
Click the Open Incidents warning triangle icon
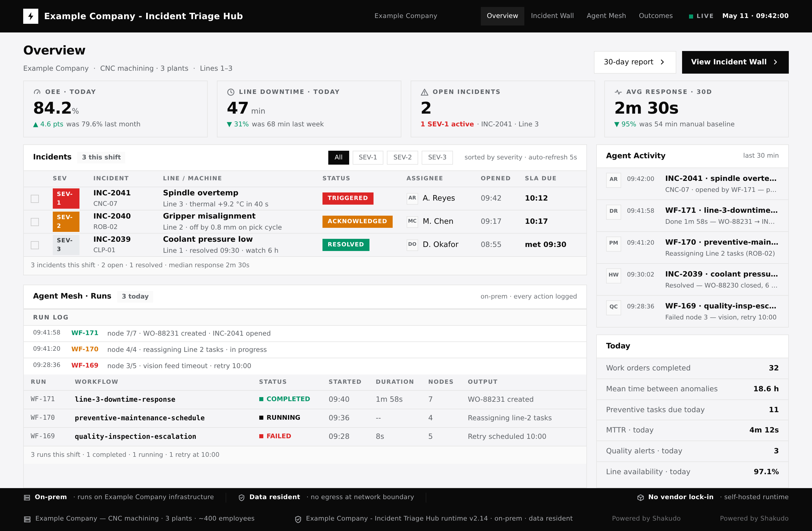(x=425, y=92)
